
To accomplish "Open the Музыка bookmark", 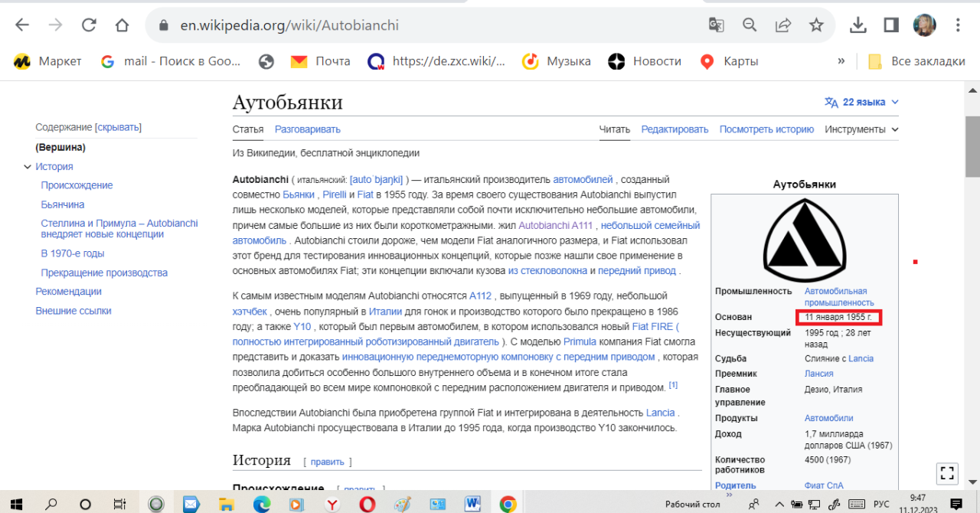I will tap(557, 61).
